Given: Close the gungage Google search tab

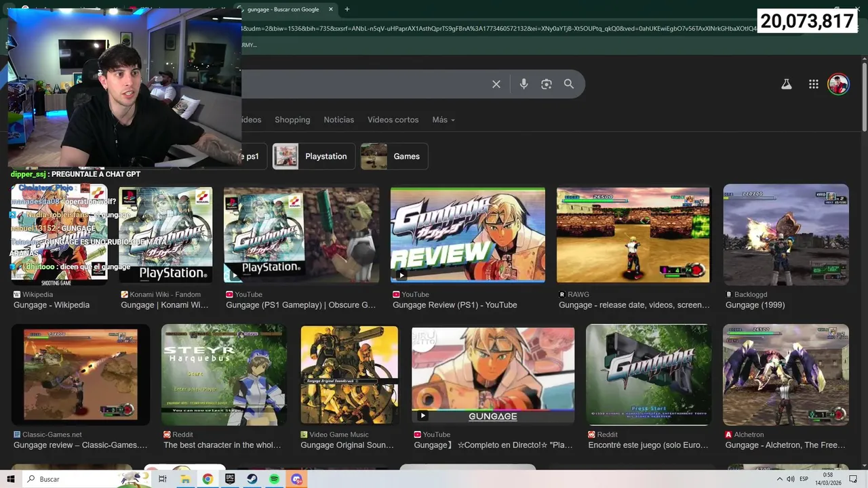Looking at the screenshot, I should [x=331, y=9].
